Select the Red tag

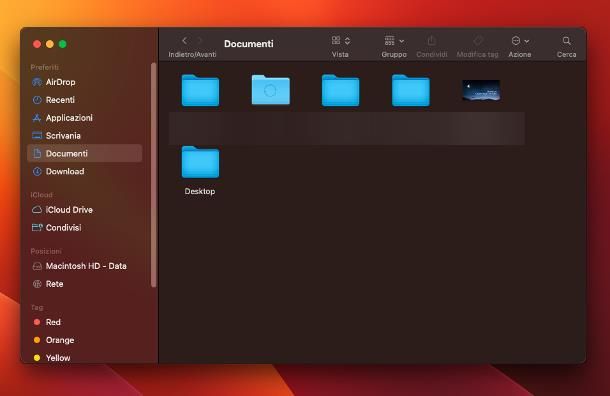tap(85, 322)
